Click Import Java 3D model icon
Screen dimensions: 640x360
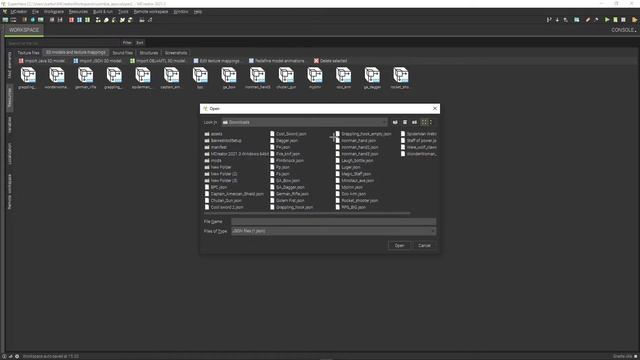(x=21, y=61)
